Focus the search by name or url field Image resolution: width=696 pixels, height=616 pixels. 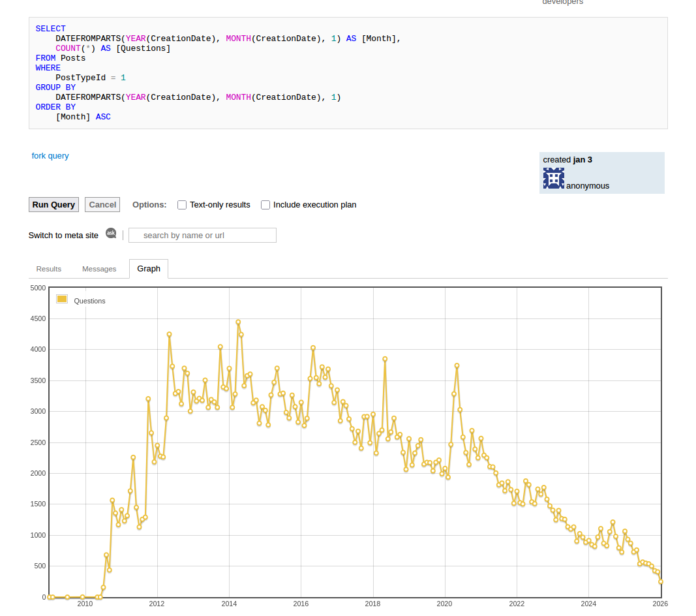(202, 236)
